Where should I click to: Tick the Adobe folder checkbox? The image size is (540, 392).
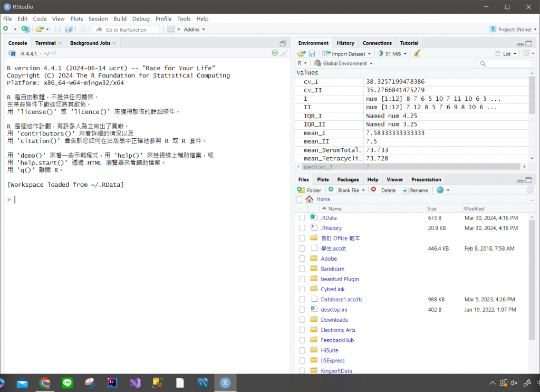pos(302,259)
